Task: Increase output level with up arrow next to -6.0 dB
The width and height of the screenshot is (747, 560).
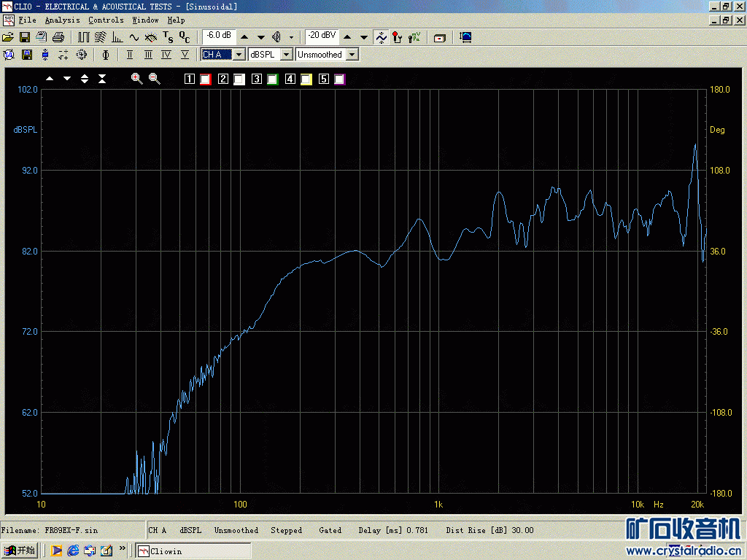Action: coord(244,37)
